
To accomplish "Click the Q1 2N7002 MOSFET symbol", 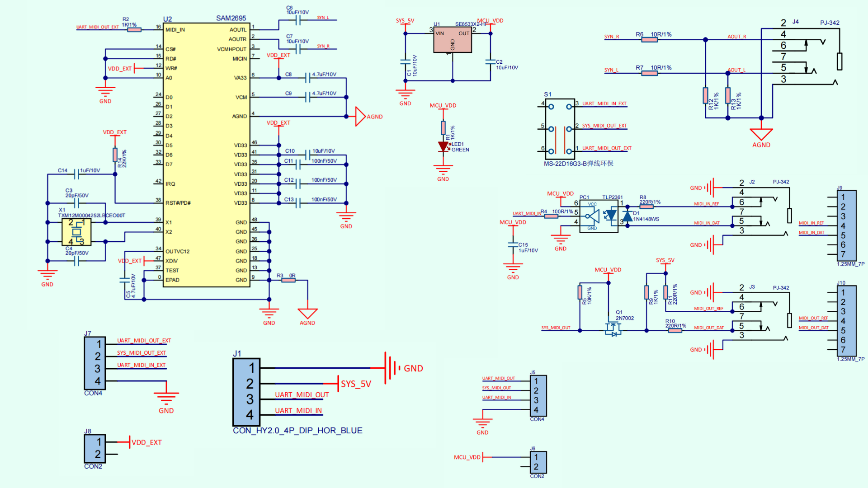I will pos(613,329).
